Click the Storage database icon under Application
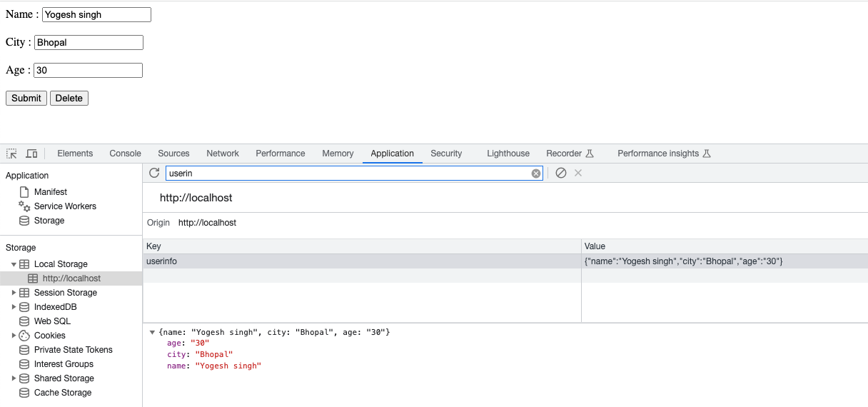The width and height of the screenshot is (868, 407). (x=24, y=221)
